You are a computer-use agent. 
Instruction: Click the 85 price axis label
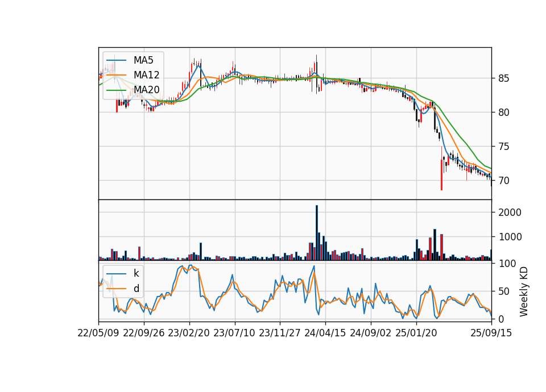(503, 78)
